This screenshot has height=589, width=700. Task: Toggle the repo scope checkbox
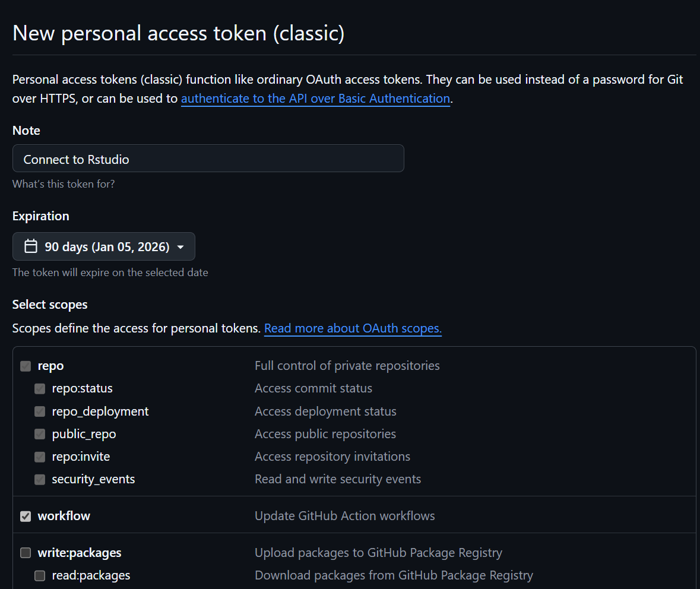[x=26, y=366]
